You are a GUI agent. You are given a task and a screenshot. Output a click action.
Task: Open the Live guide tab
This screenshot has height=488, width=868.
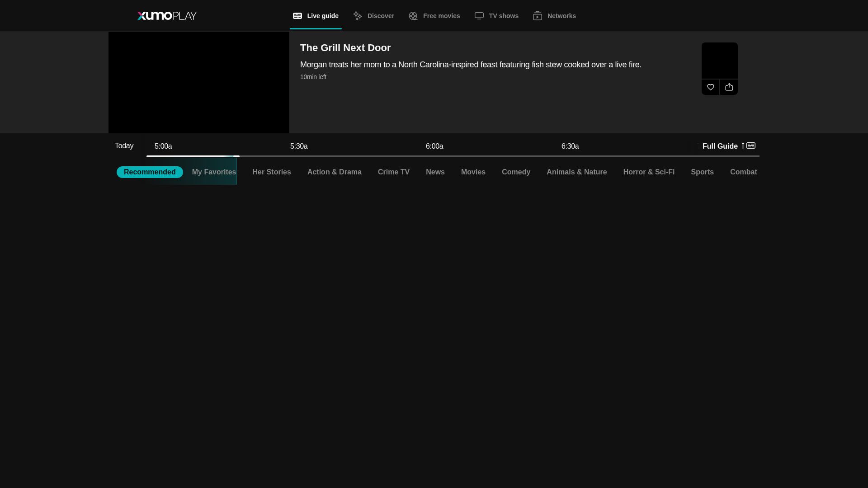(316, 16)
